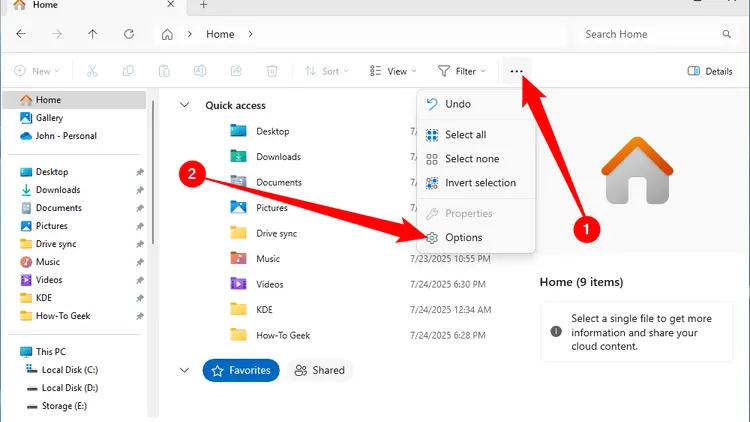This screenshot has width=750, height=422.
Task: Click the navigation pane scrollbar
Action: pyautogui.click(x=153, y=172)
